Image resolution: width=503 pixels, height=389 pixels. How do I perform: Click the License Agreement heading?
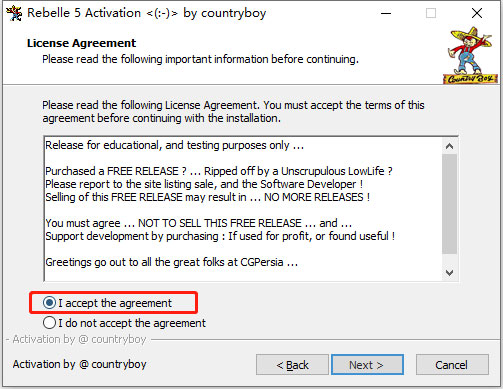tap(81, 43)
